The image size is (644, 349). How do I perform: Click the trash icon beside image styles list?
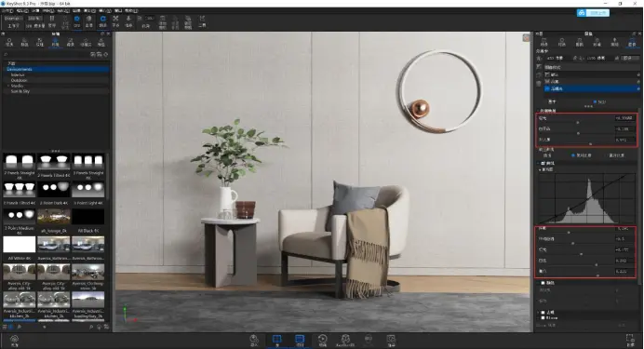pos(539,84)
